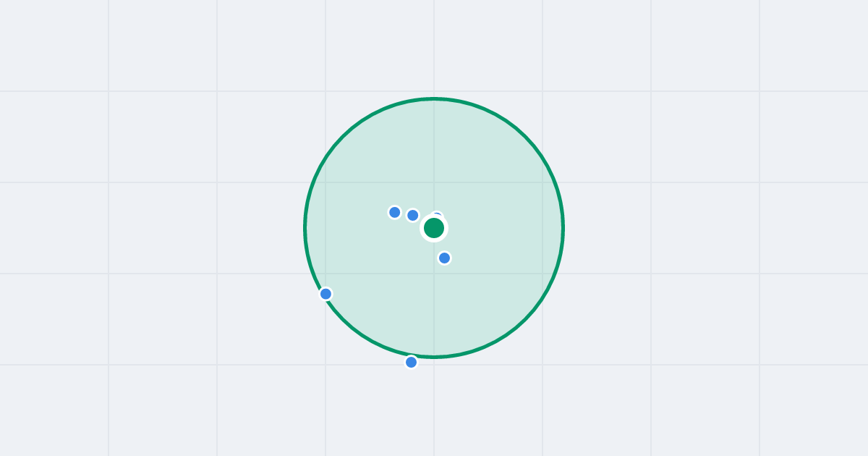This screenshot has width=868, height=456.
Task: Select the large green center marker
Action: (x=434, y=228)
